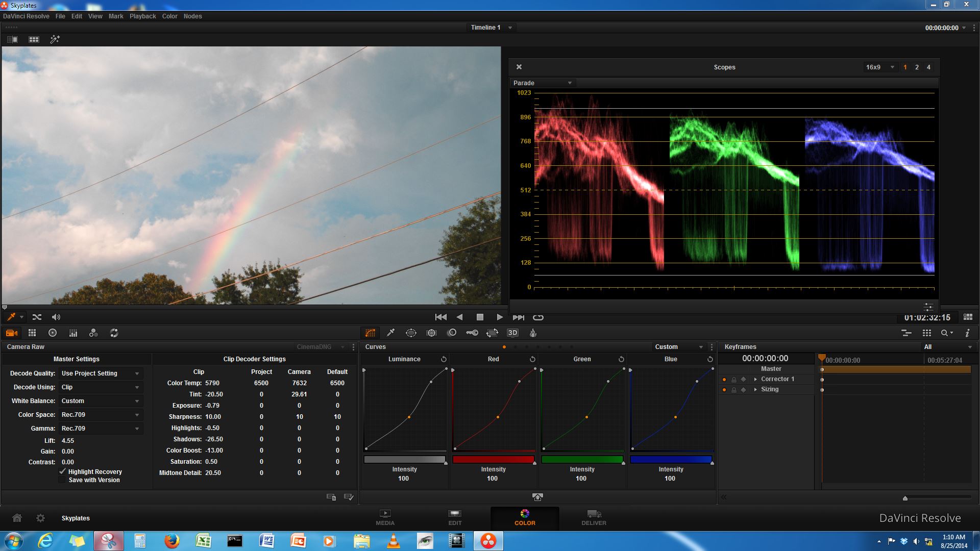The image size is (980, 551).
Task: Show 4 scopes layout
Action: [928, 67]
